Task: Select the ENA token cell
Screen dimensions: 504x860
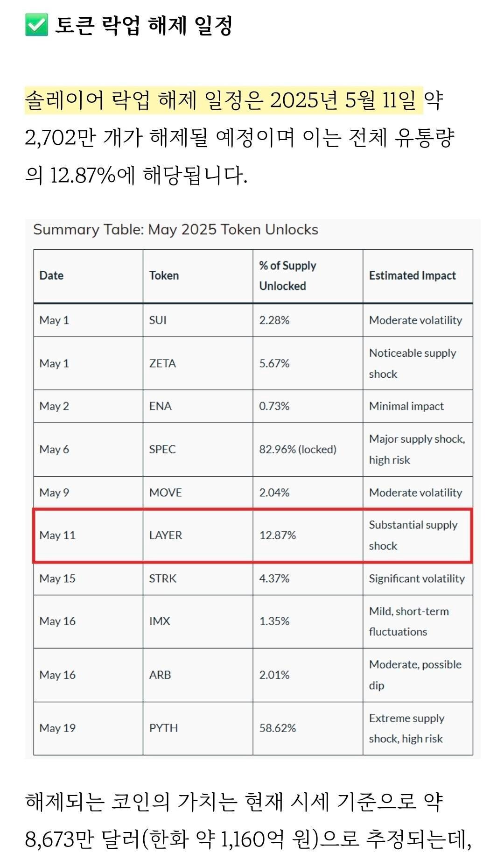Action: tap(161, 406)
